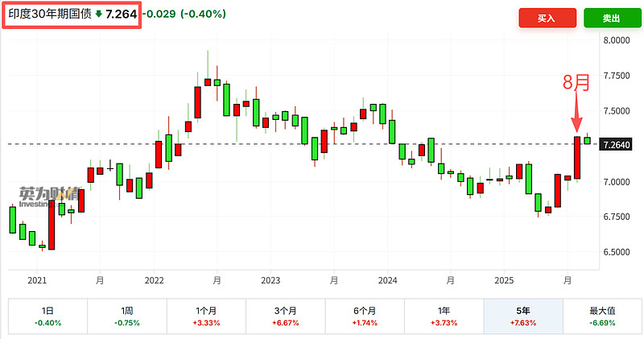Click the 7.0000 y-axis label

[x=617, y=182]
